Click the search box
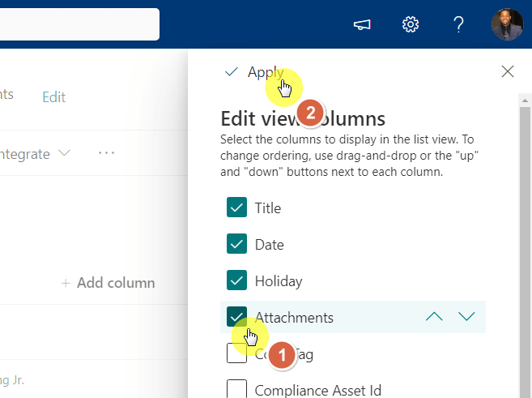The image size is (532, 398). [x=79, y=24]
